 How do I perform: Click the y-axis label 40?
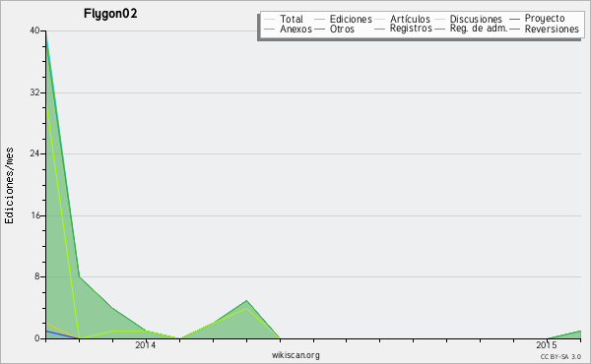[x=35, y=30]
